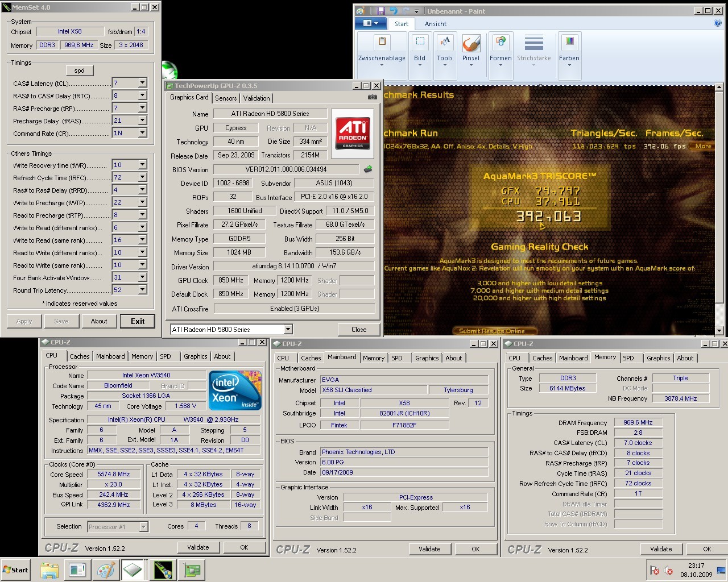Click the Undo arrow in Paint's title bar
Screen dimensions: 728x582
(x=394, y=11)
